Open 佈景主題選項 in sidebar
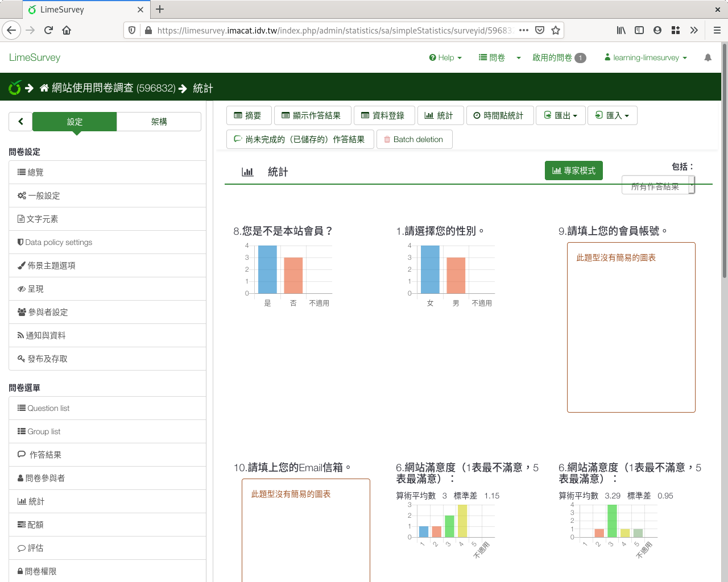Image resolution: width=728 pixels, height=582 pixels. 107,265
